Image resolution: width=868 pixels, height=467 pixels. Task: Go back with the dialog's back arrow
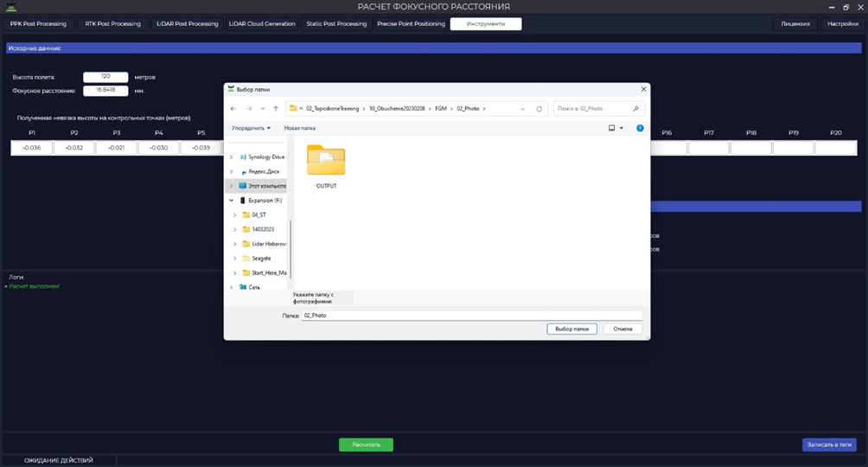pos(233,109)
